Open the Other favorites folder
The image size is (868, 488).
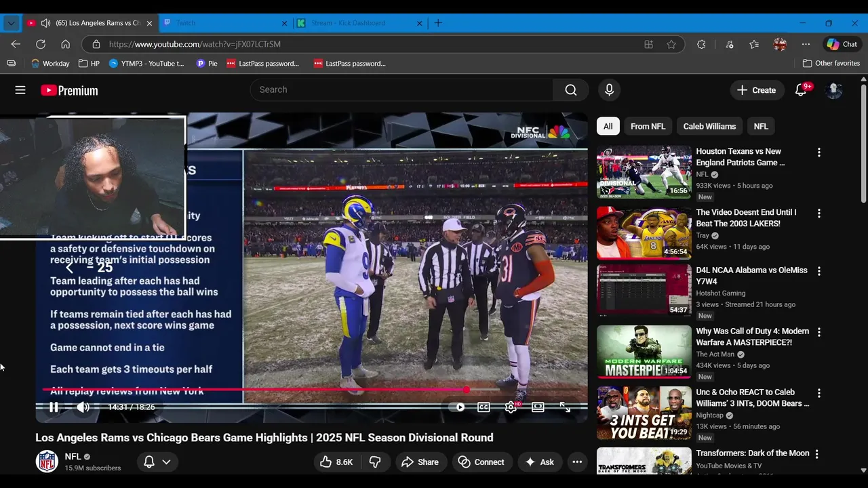[831, 63]
